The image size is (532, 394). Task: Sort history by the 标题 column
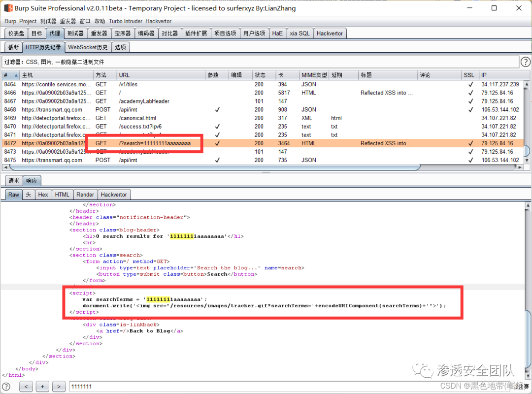tap(388, 75)
